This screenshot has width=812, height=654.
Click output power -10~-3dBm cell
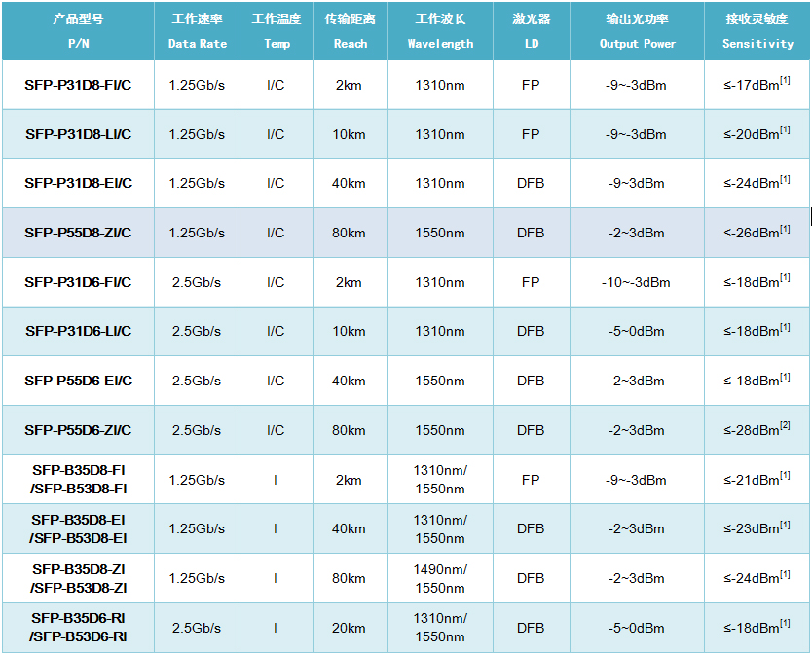tap(636, 283)
